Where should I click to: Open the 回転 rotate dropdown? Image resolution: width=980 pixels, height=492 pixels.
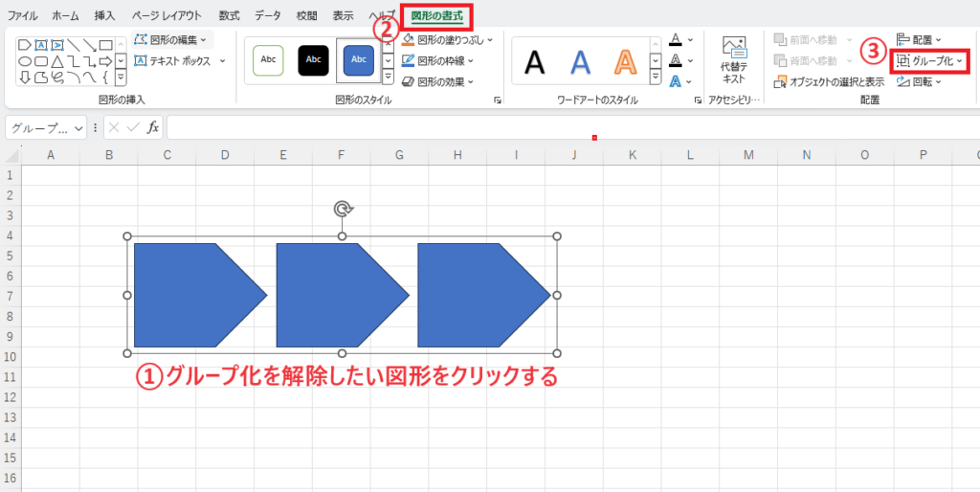tap(920, 81)
